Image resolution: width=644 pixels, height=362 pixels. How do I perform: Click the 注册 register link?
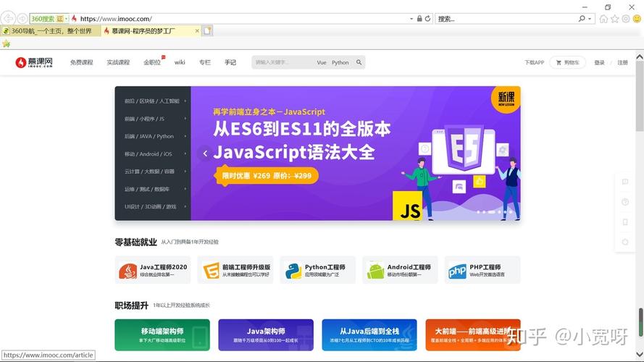click(623, 62)
